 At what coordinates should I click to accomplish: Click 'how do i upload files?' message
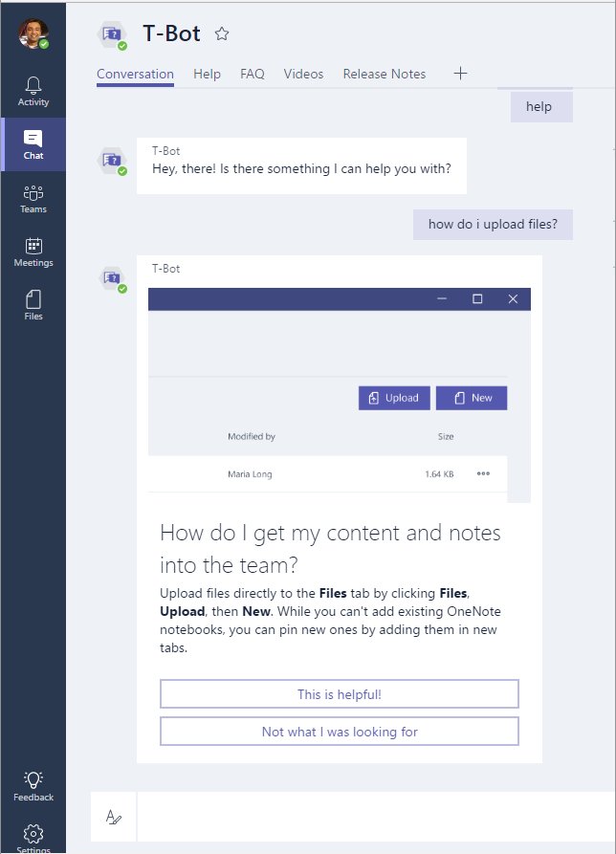pyautogui.click(x=493, y=225)
